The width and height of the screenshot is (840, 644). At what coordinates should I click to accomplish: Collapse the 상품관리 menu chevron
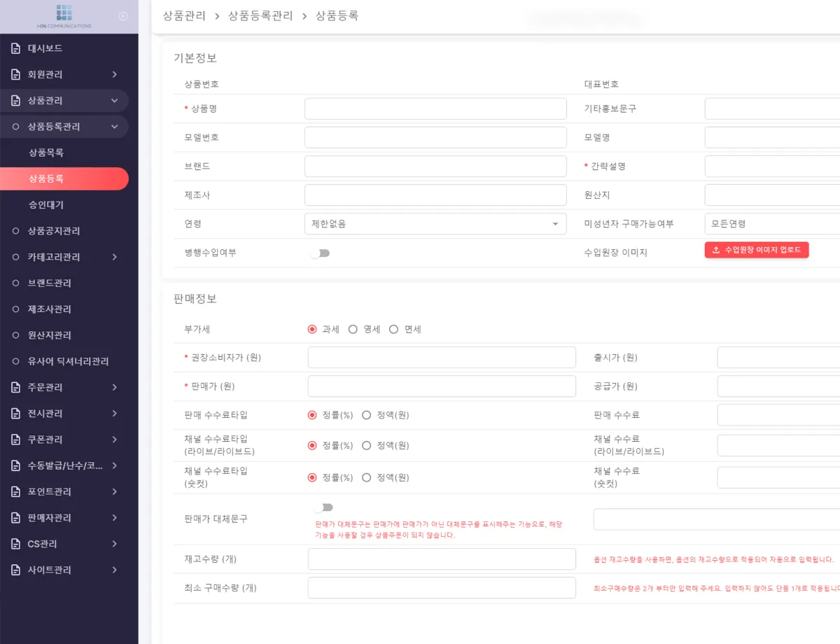coord(115,101)
